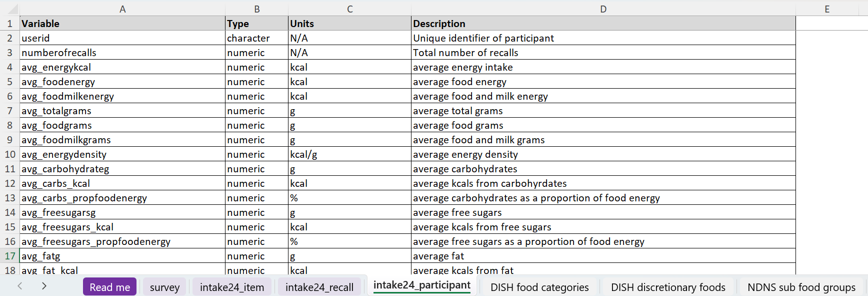Select the avg_freesugars_propfoodenergy cell
The image size is (868, 296).
pyautogui.click(x=122, y=241)
